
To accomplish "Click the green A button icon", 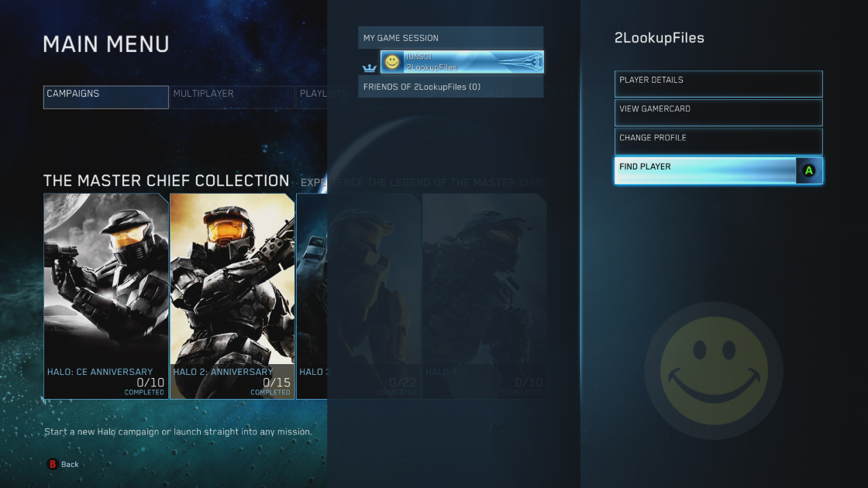I will (809, 171).
